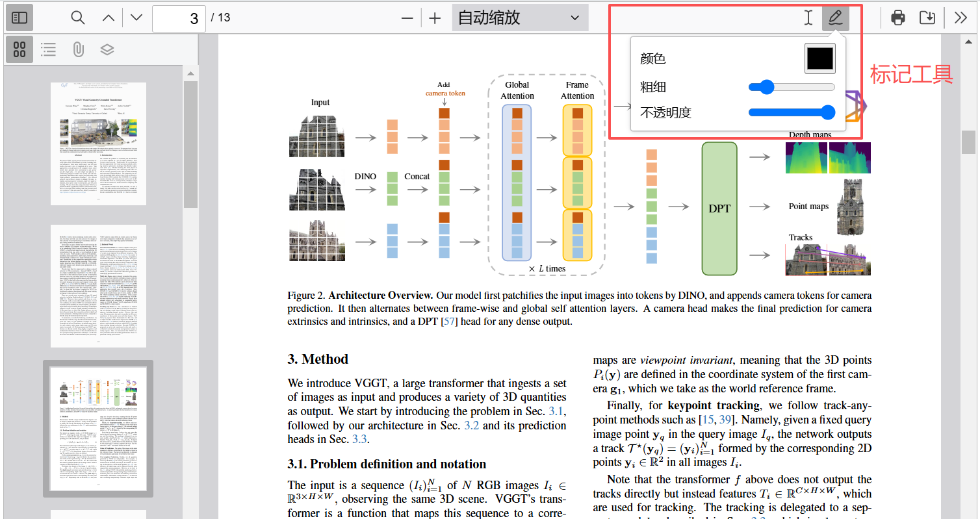The image size is (980, 519).
Task: Click '× L times' text in figure
Action: pyautogui.click(x=547, y=268)
